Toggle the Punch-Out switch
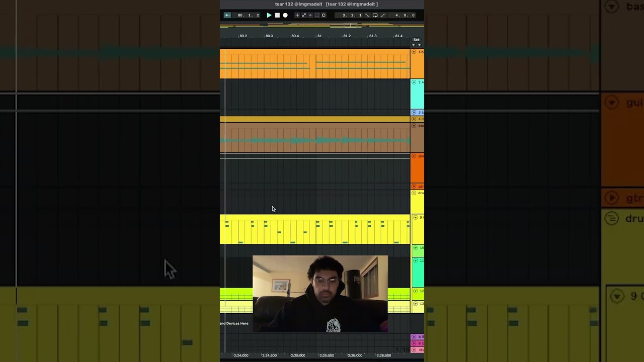644x362 pixels. click(383, 15)
